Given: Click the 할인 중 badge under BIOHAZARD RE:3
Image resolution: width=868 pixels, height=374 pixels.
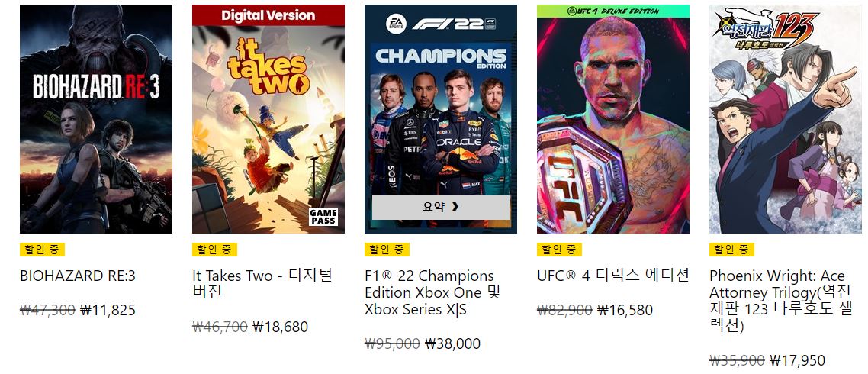Looking at the screenshot, I should pyautogui.click(x=43, y=250).
